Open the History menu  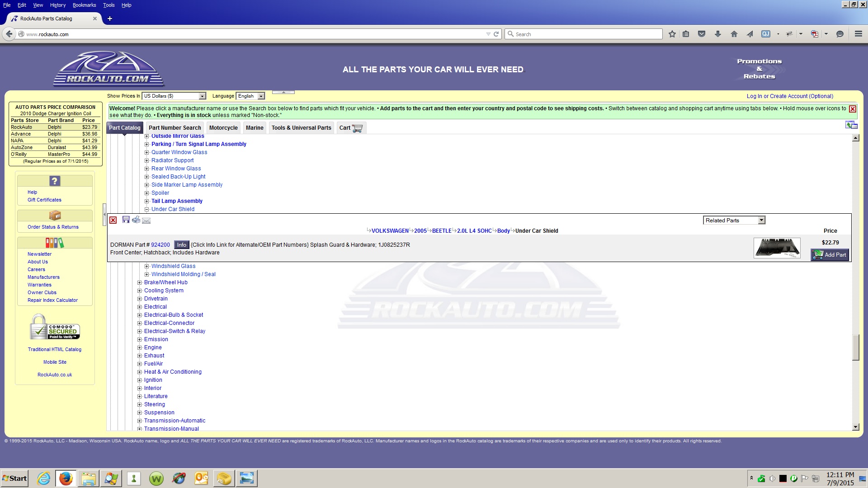[58, 5]
